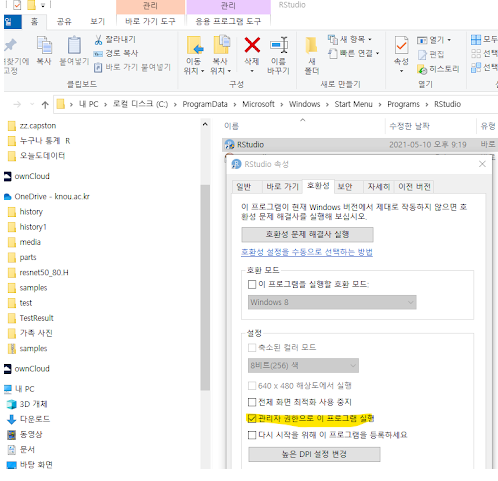This screenshot has width=498, height=481.
Task: Click Copy path (경로 복사) icon
Action: 98,53
